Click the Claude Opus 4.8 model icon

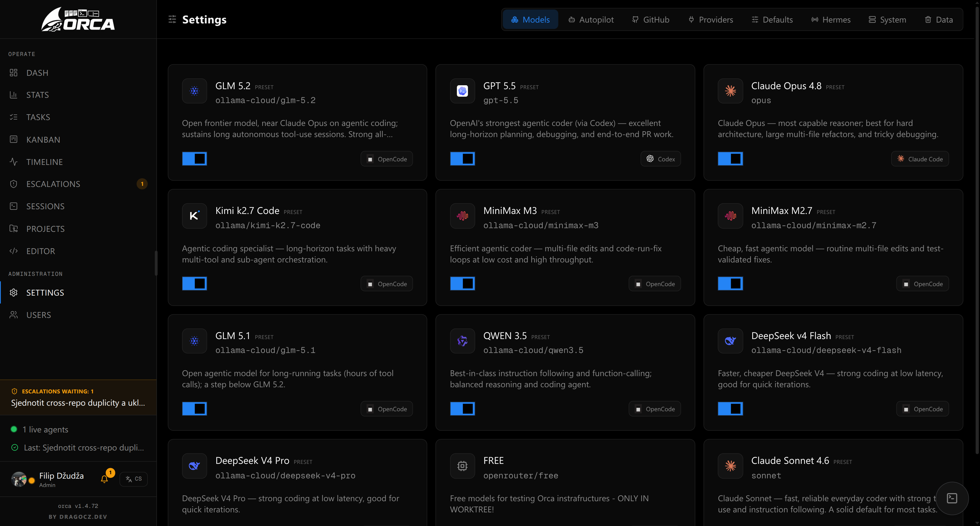[730, 91]
